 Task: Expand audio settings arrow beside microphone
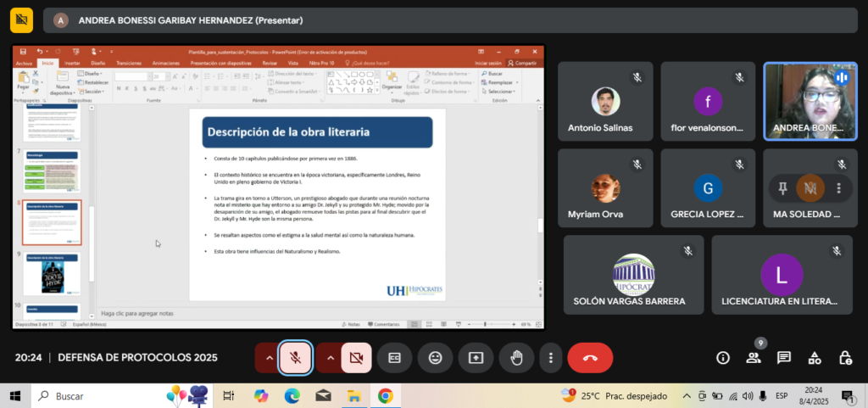270,358
